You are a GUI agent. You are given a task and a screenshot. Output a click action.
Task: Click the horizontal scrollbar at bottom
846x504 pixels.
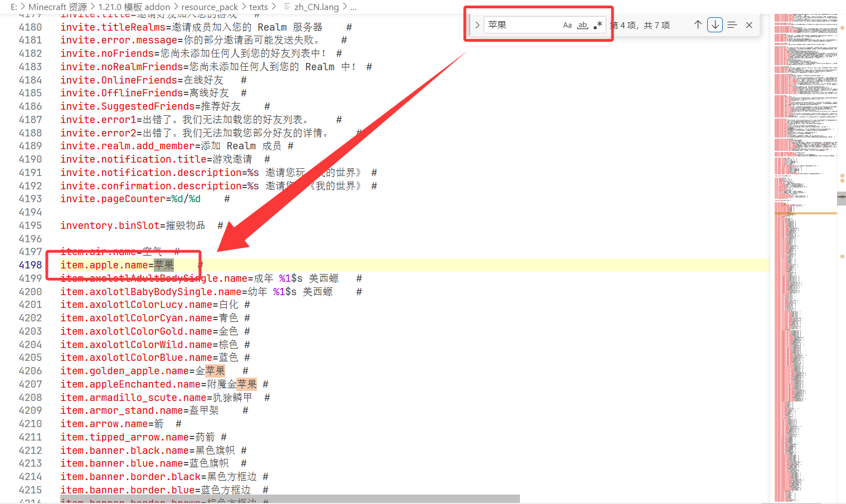(x=290, y=498)
